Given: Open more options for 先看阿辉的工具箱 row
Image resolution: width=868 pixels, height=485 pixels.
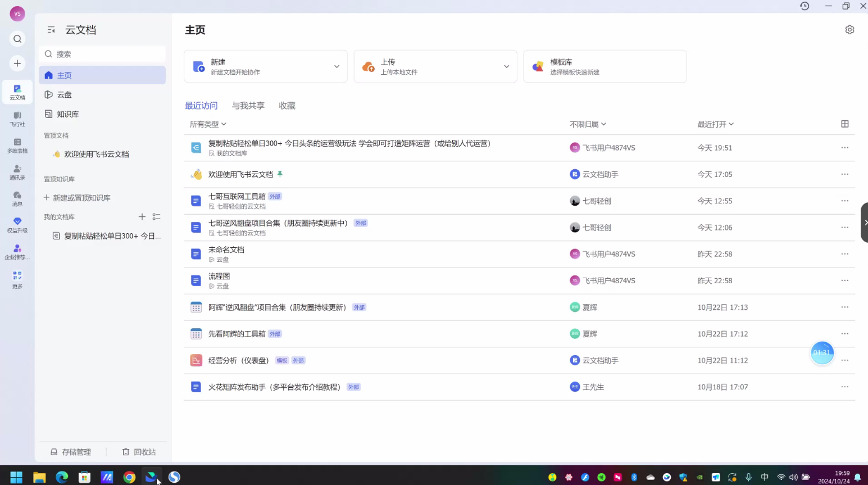Looking at the screenshot, I should click(x=844, y=334).
